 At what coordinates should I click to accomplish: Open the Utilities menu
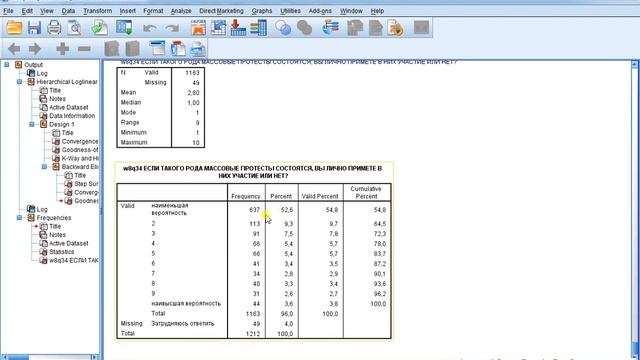[x=290, y=11]
